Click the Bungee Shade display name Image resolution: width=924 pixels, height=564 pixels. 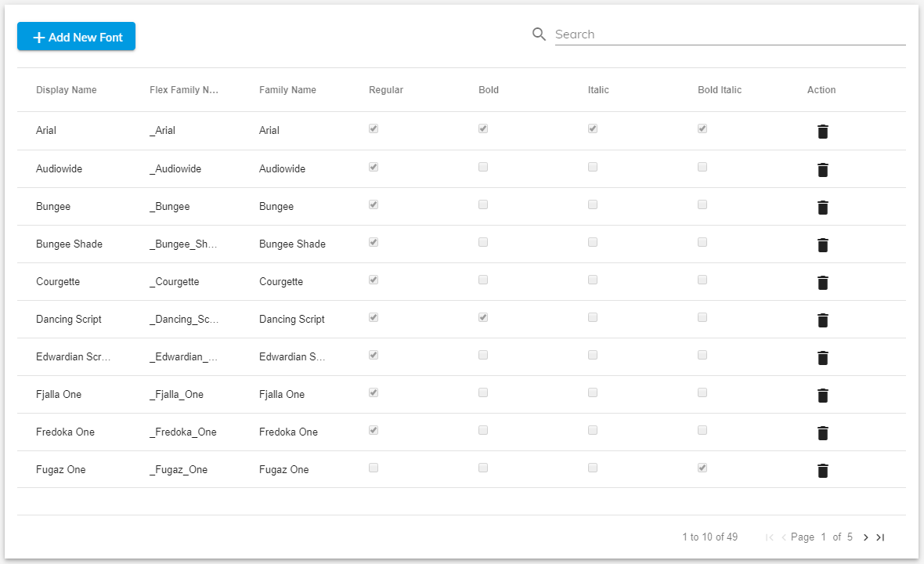tap(69, 244)
